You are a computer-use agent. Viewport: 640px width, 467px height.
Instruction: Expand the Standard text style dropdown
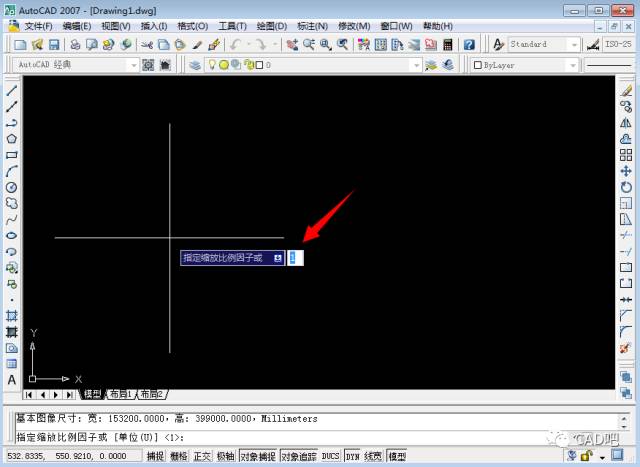(x=574, y=45)
